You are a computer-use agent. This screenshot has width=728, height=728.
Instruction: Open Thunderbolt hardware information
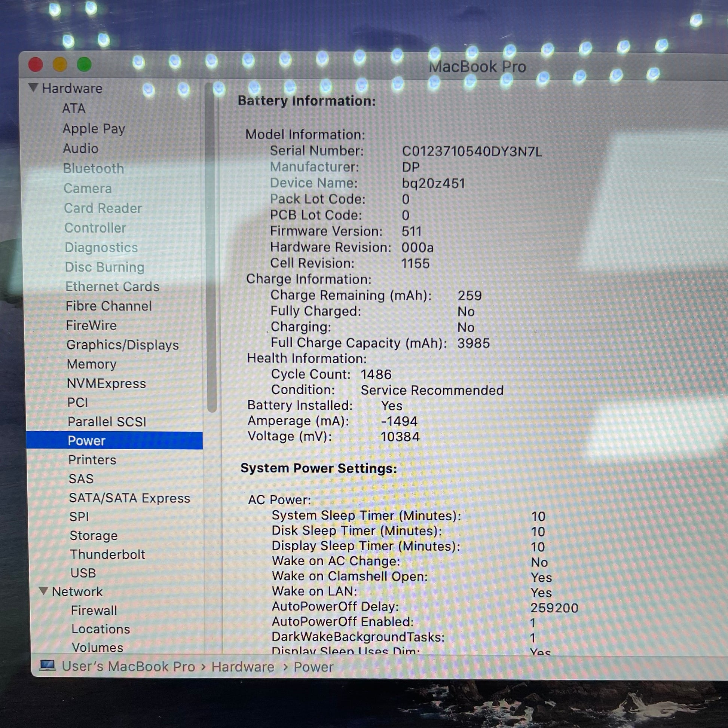point(107,554)
